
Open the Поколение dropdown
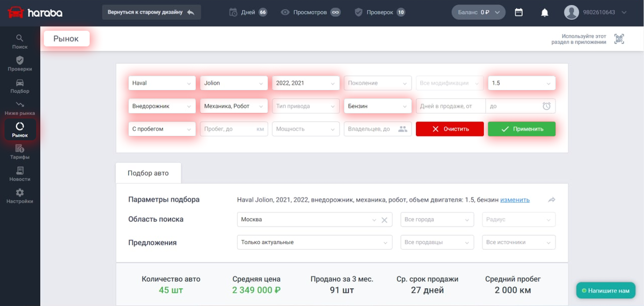click(378, 83)
